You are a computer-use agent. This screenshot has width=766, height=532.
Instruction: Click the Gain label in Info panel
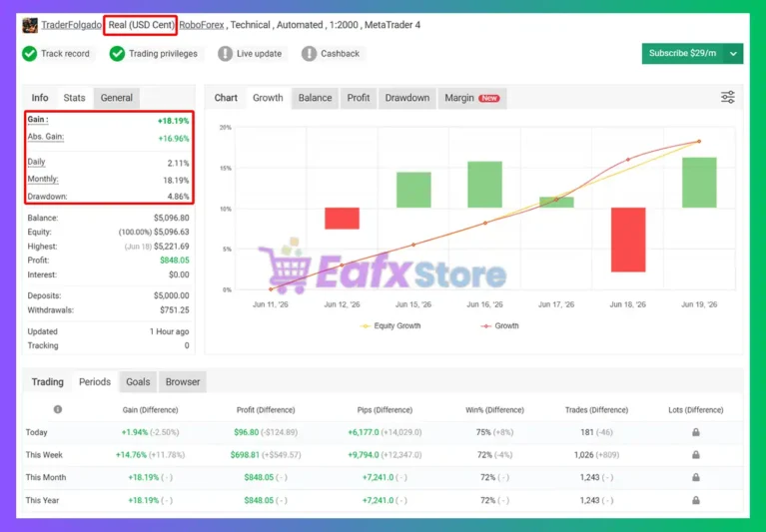38,120
